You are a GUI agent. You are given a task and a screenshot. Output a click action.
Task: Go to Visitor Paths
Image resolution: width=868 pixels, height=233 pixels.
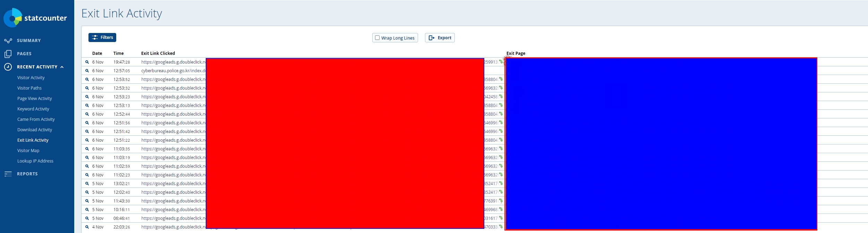[x=29, y=88]
